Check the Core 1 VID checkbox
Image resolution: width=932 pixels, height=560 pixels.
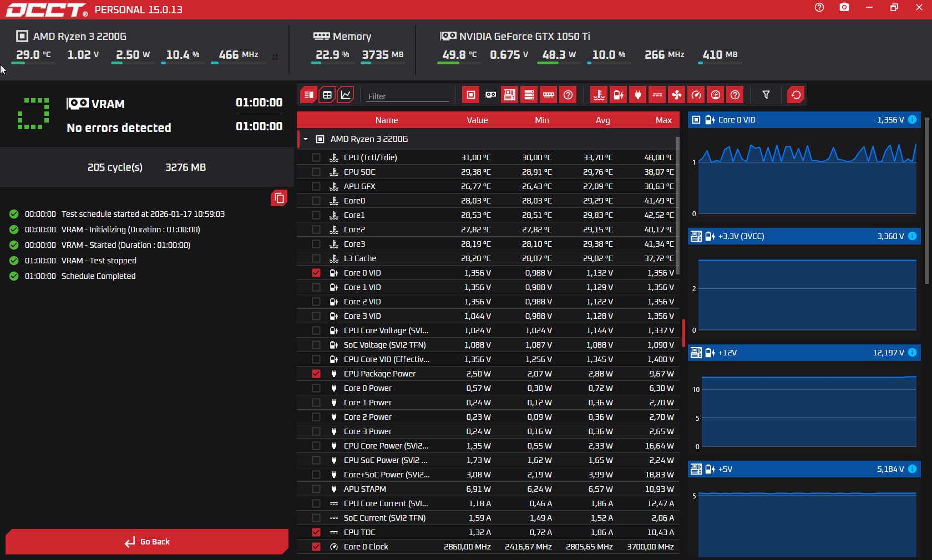[x=316, y=287]
